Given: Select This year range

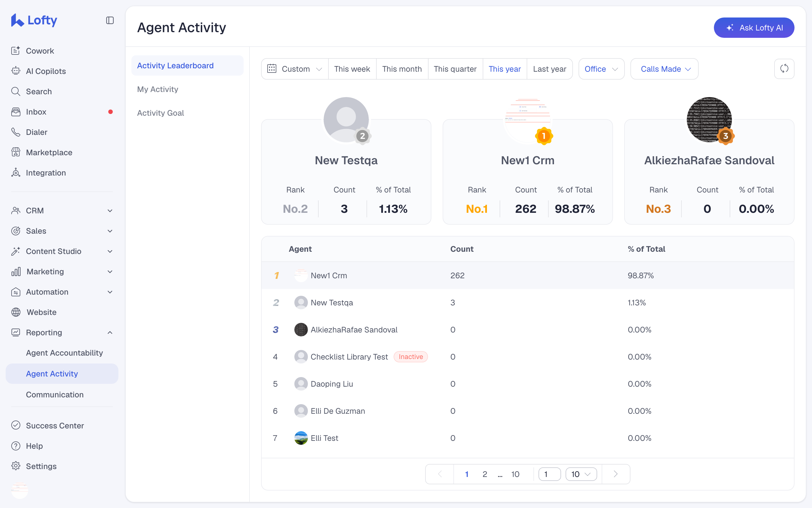Looking at the screenshot, I should (505, 69).
